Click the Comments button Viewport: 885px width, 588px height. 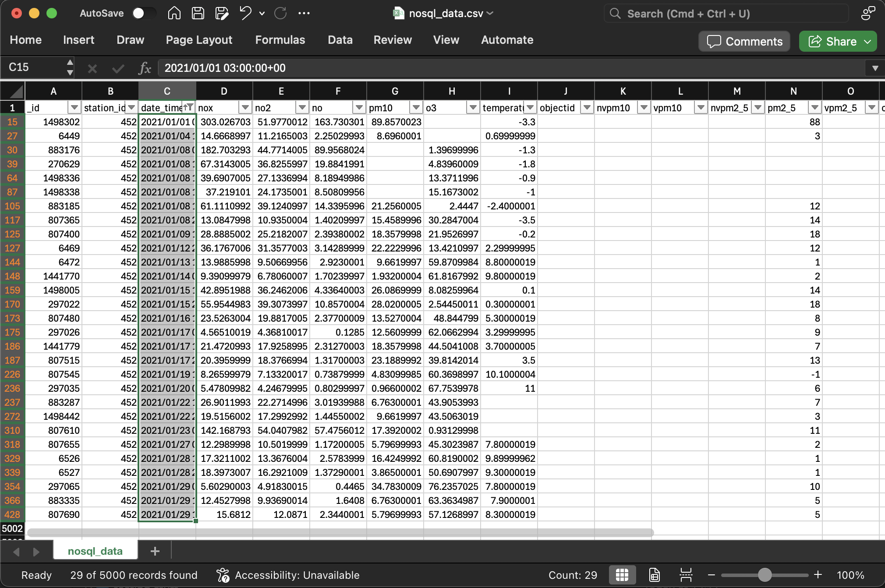tap(744, 41)
